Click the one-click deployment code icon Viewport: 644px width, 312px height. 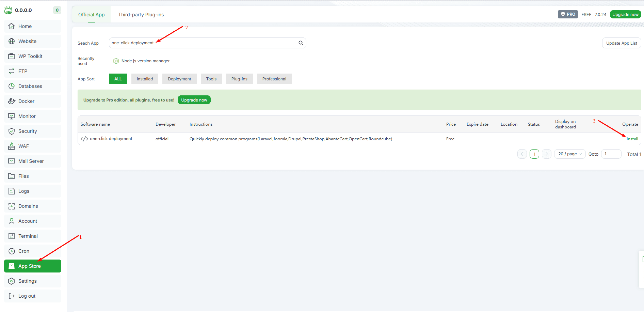pyautogui.click(x=84, y=139)
